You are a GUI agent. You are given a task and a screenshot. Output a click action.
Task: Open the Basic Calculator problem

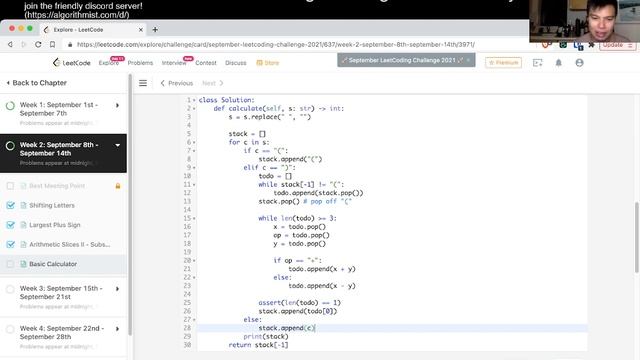click(53, 264)
